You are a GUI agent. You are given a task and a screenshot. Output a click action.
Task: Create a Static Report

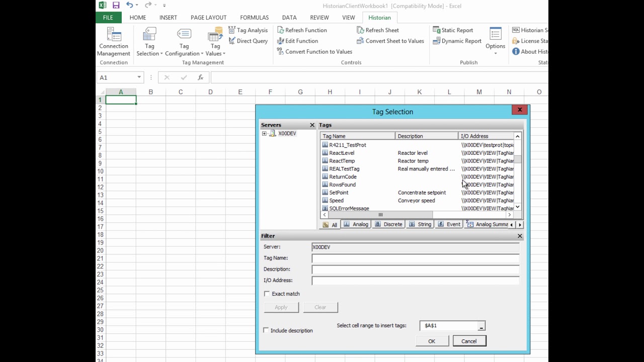(x=453, y=30)
